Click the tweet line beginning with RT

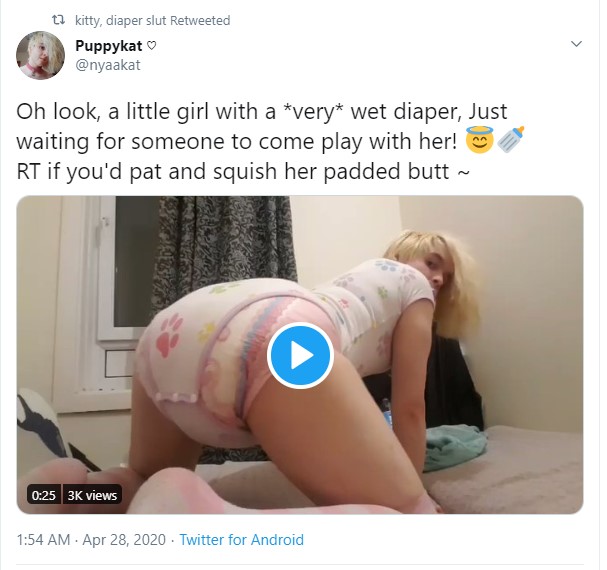(243, 171)
